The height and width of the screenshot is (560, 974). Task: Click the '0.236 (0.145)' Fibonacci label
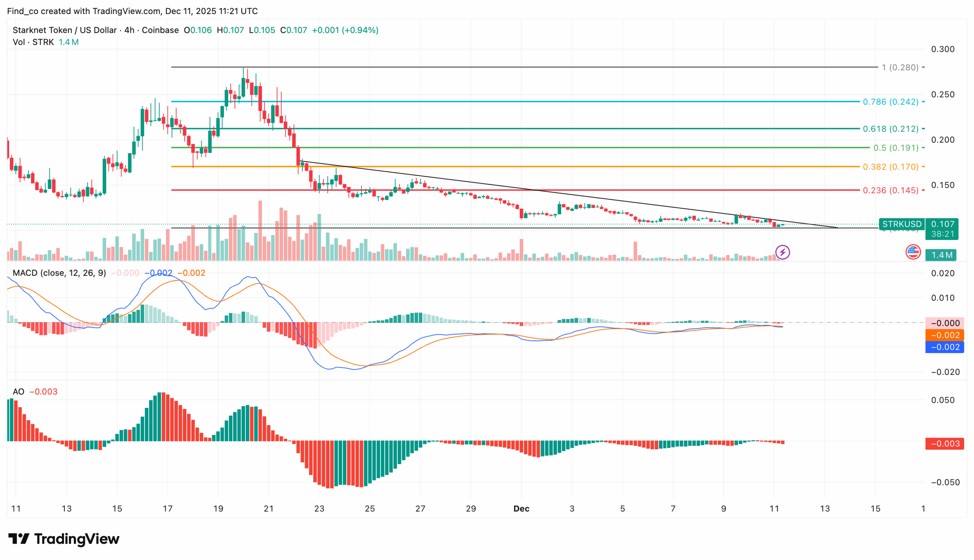[x=890, y=190]
